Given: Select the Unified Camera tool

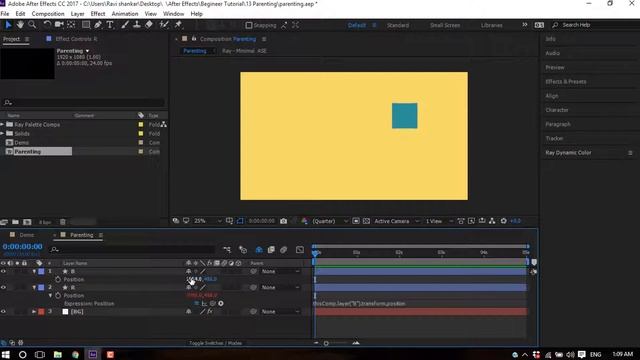Looking at the screenshot, I should [x=59, y=25].
